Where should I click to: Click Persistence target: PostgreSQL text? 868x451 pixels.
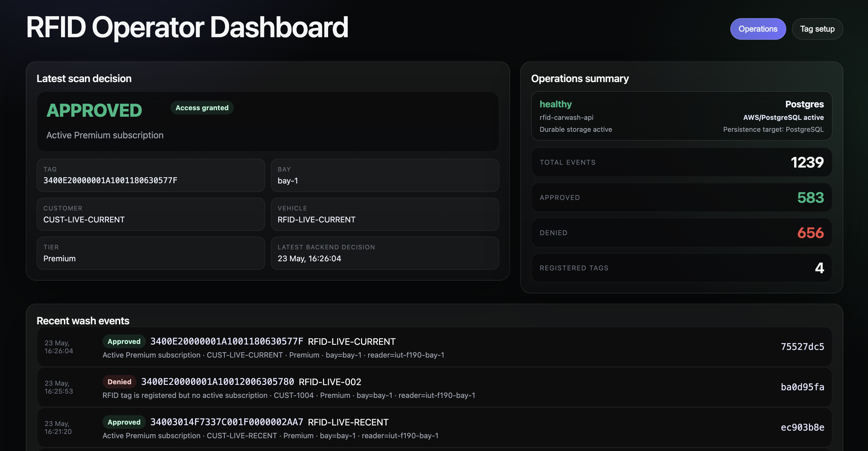(x=773, y=130)
